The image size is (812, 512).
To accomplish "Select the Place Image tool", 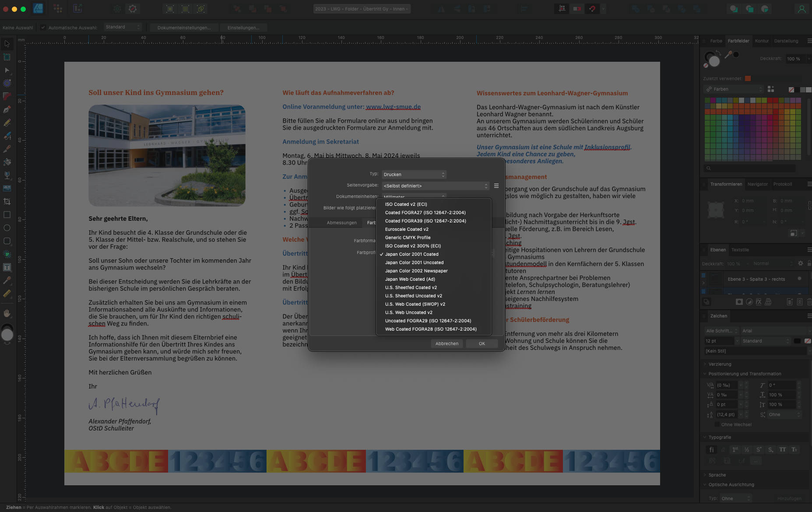I will tap(7, 188).
